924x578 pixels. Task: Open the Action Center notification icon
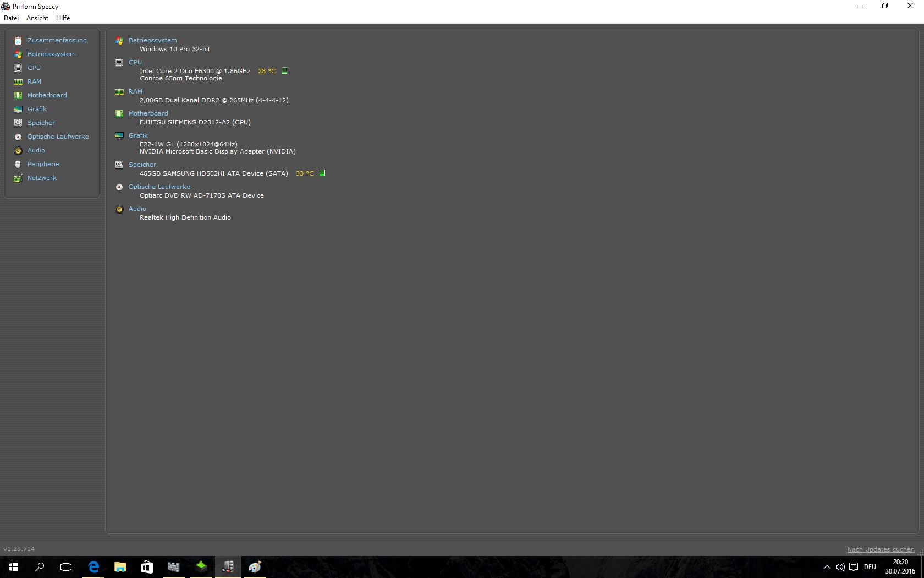854,567
